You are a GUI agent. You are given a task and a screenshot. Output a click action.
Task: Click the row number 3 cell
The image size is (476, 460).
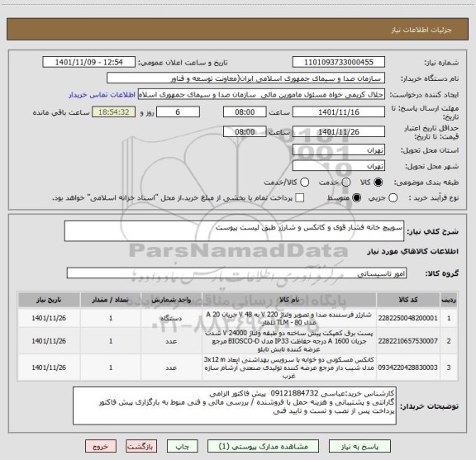click(x=449, y=368)
